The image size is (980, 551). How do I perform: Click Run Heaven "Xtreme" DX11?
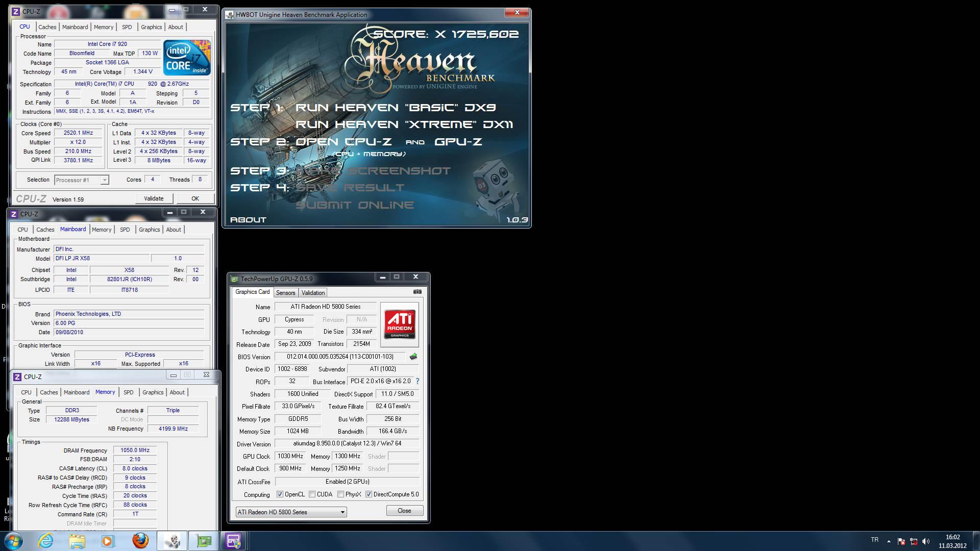pos(404,124)
